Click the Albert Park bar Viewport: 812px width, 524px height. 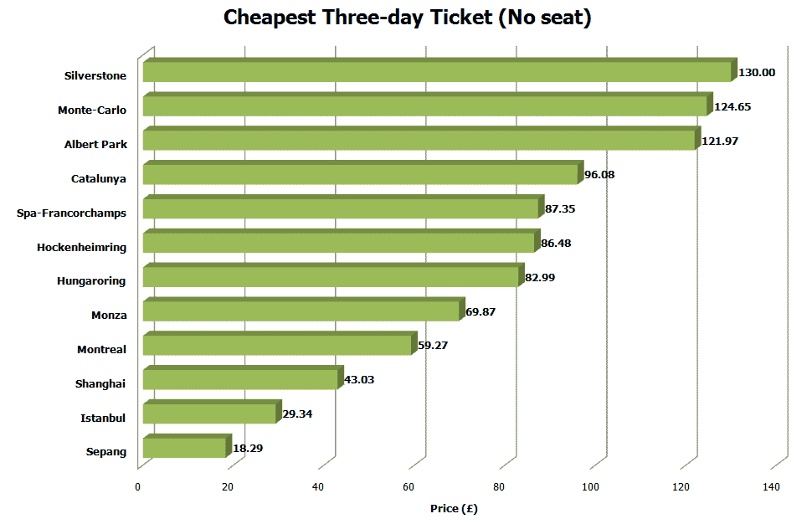coord(419,141)
